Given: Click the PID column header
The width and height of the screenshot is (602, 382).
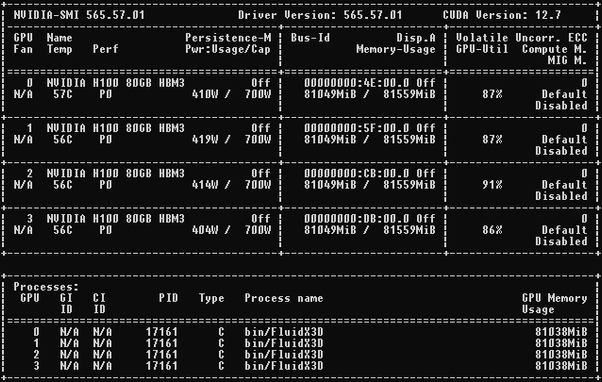Looking at the screenshot, I should (x=168, y=298).
